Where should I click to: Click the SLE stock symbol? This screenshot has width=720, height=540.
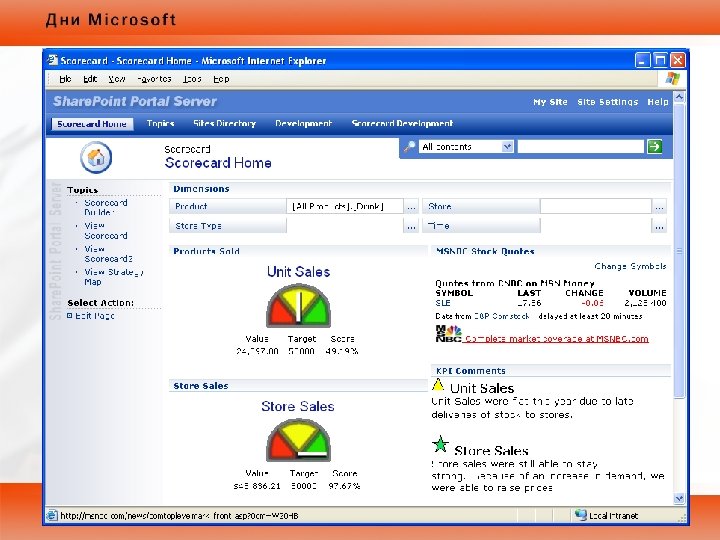click(443, 303)
